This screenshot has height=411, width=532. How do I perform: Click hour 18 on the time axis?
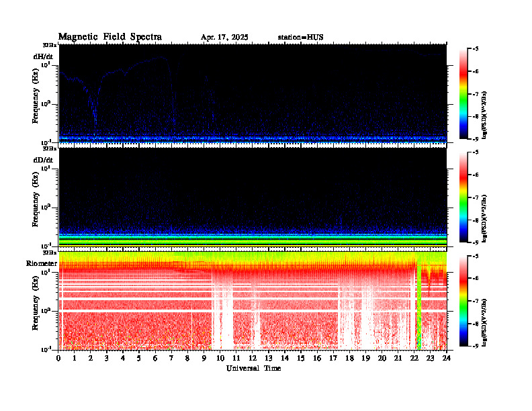pyautogui.click(x=349, y=358)
